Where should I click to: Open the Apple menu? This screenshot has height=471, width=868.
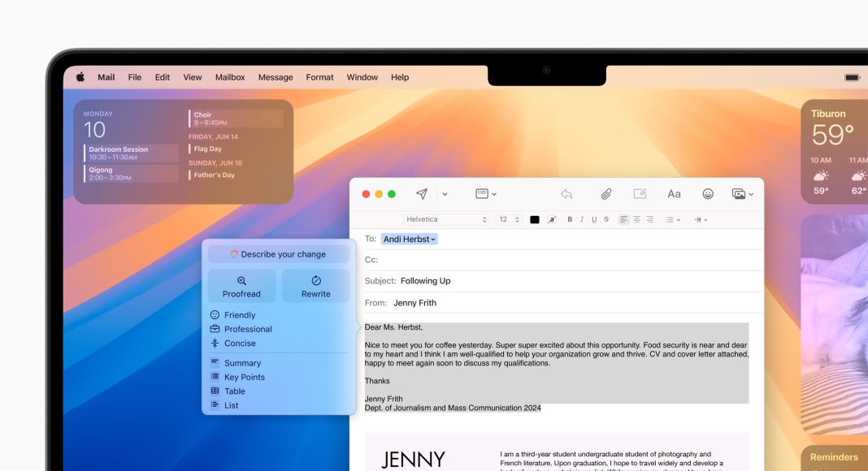(x=80, y=77)
